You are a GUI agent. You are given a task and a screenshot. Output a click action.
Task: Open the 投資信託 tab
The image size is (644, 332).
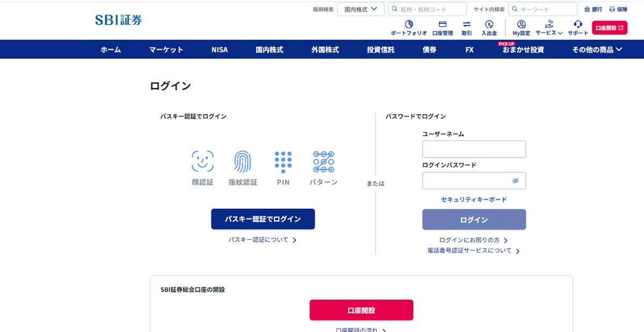[x=381, y=49]
